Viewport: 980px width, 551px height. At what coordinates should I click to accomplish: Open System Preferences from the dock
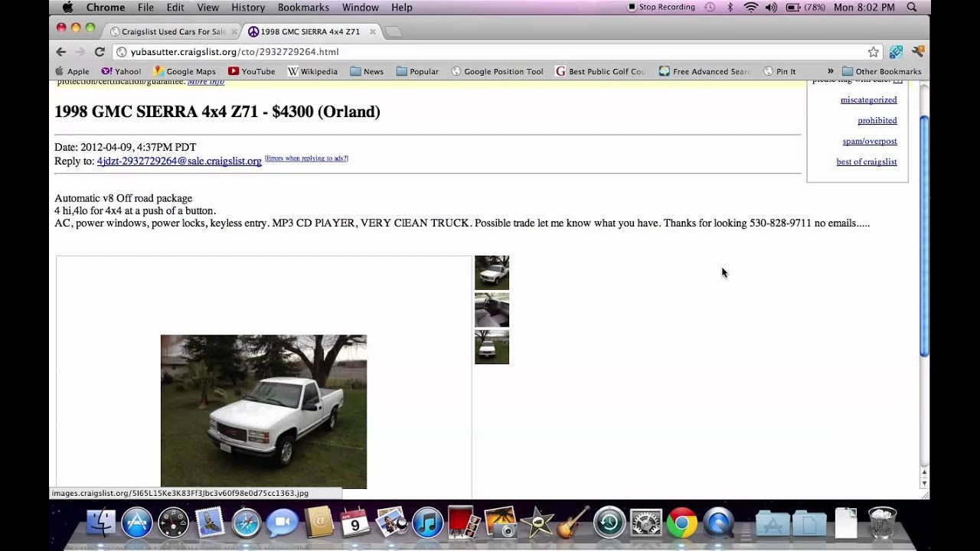(x=645, y=523)
